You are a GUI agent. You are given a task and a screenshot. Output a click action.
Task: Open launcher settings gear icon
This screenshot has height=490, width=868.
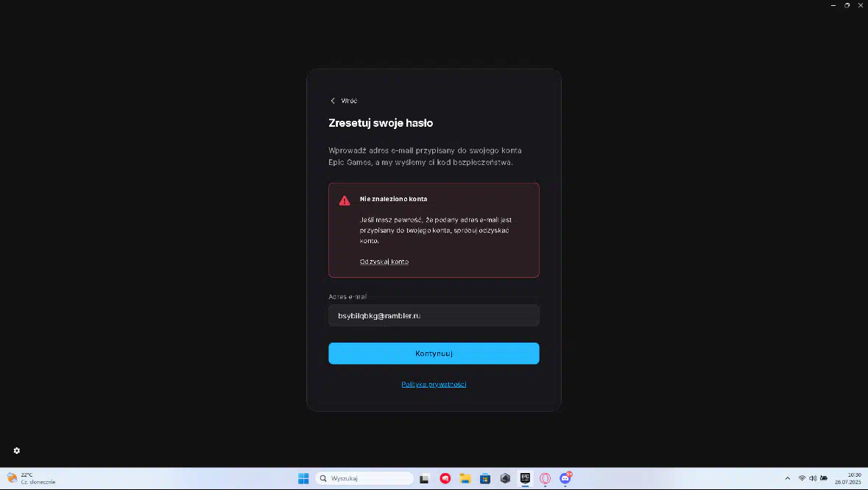coord(17,451)
